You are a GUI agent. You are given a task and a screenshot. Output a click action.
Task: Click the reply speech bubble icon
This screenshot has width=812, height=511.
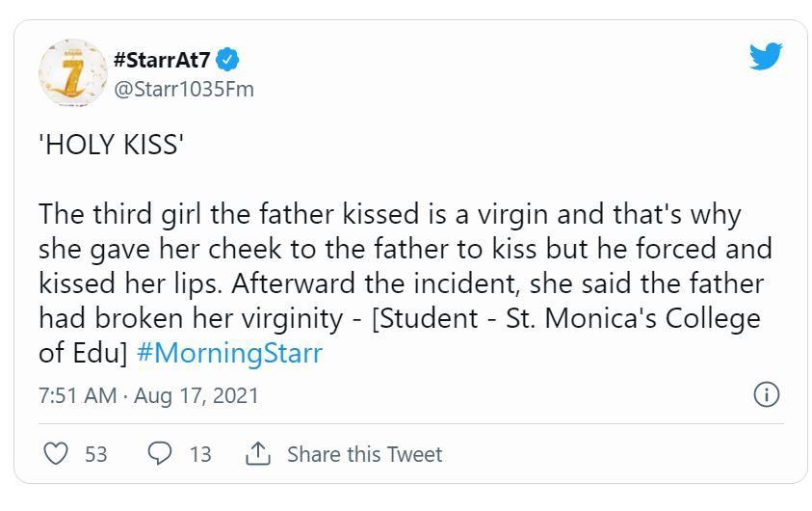click(x=159, y=454)
